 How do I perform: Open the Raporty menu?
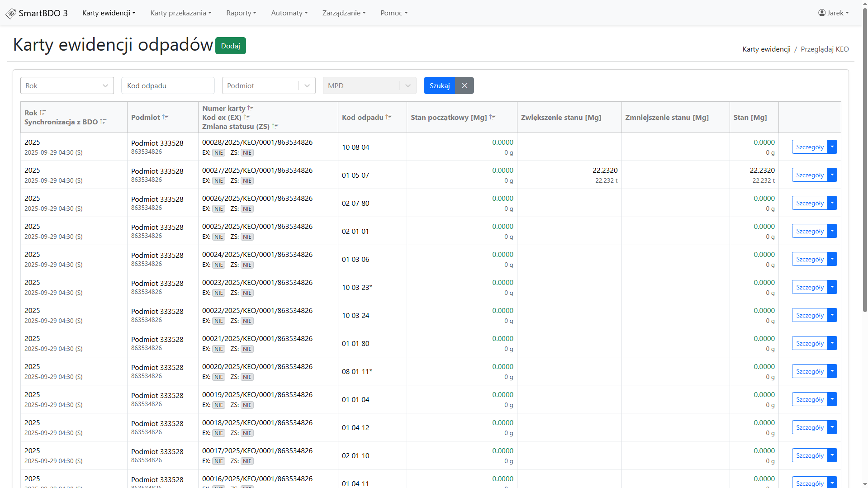(x=241, y=13)
